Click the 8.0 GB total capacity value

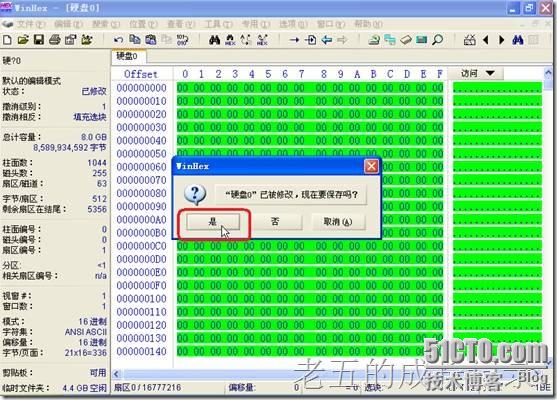(x=94, y=137)
